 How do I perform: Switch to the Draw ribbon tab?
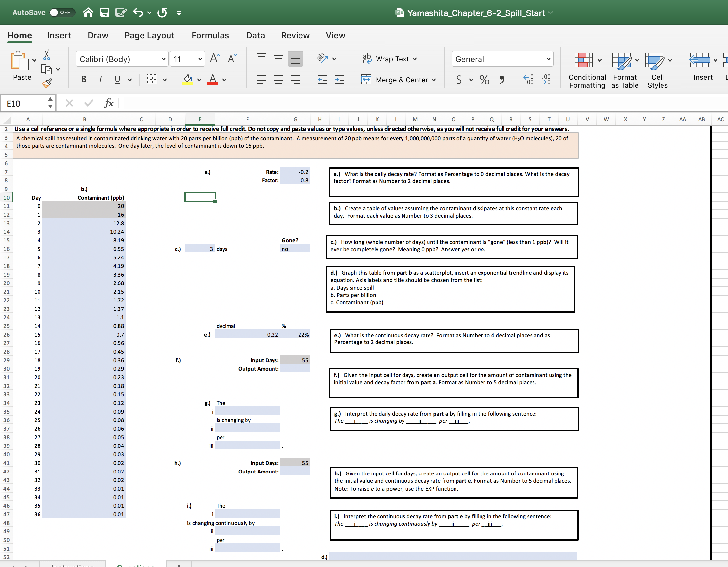pyautogui.click(x=98, y=35)
